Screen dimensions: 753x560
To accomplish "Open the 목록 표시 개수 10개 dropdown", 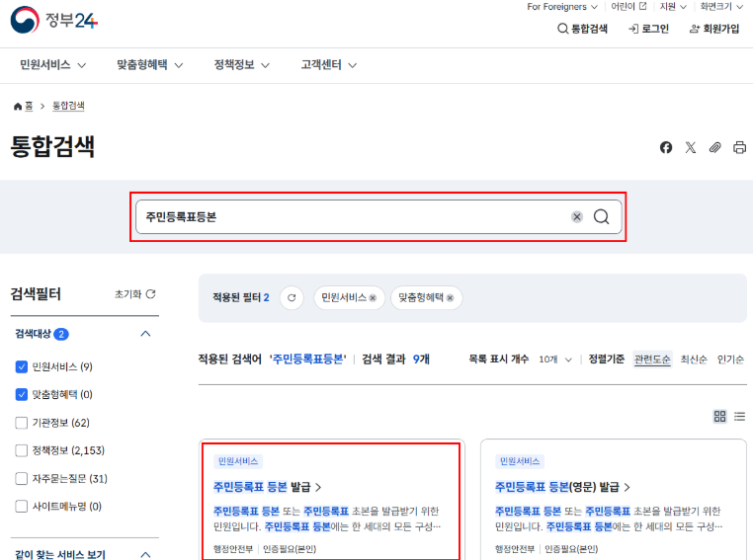I will tap(554, 360).
